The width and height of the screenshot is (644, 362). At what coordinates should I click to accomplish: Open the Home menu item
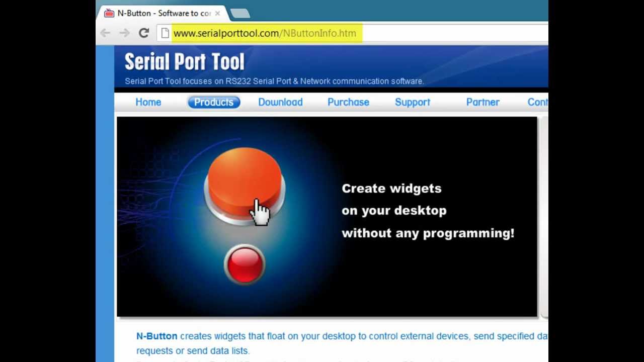pyautogui.click(x=148, y=102)
